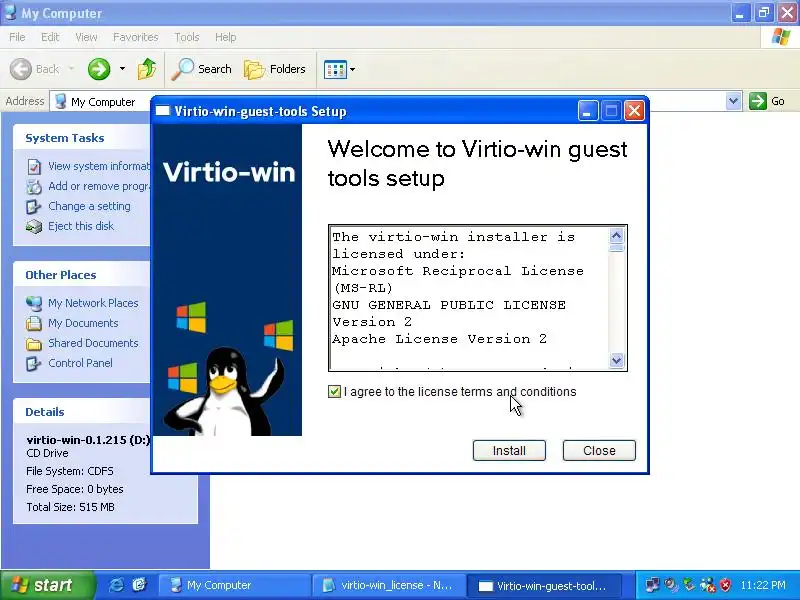The width and height of the screenshot is (800, 600).
Task: Click the green Go arrow button
Action: coord(758,101)
